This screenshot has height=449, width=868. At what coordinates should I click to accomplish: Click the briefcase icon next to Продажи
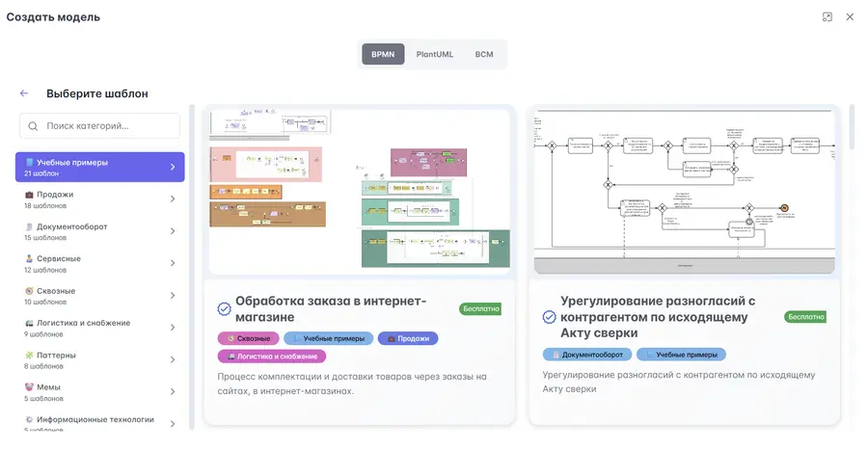29,195
